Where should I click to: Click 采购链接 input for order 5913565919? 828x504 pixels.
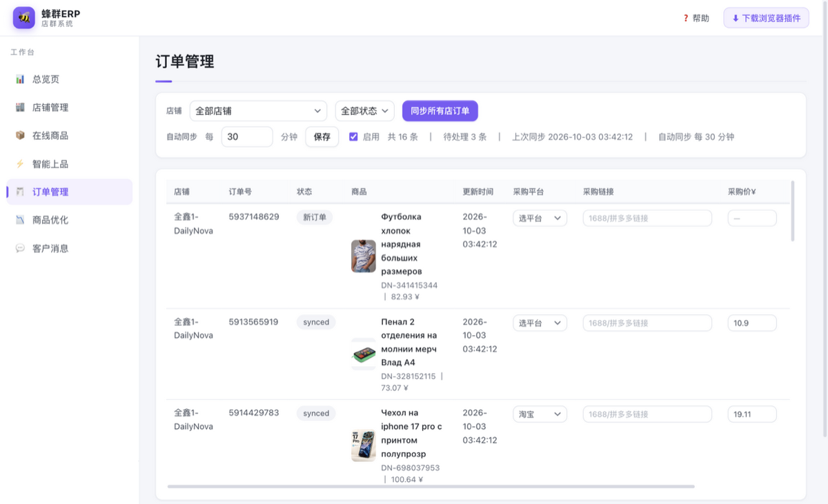pyautogui.click(x=647, y=323)
